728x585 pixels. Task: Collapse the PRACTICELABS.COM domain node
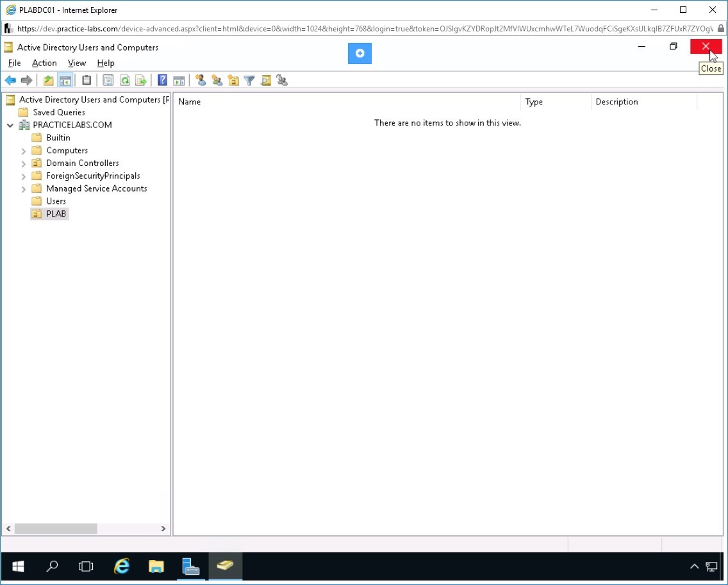[10, 126]
